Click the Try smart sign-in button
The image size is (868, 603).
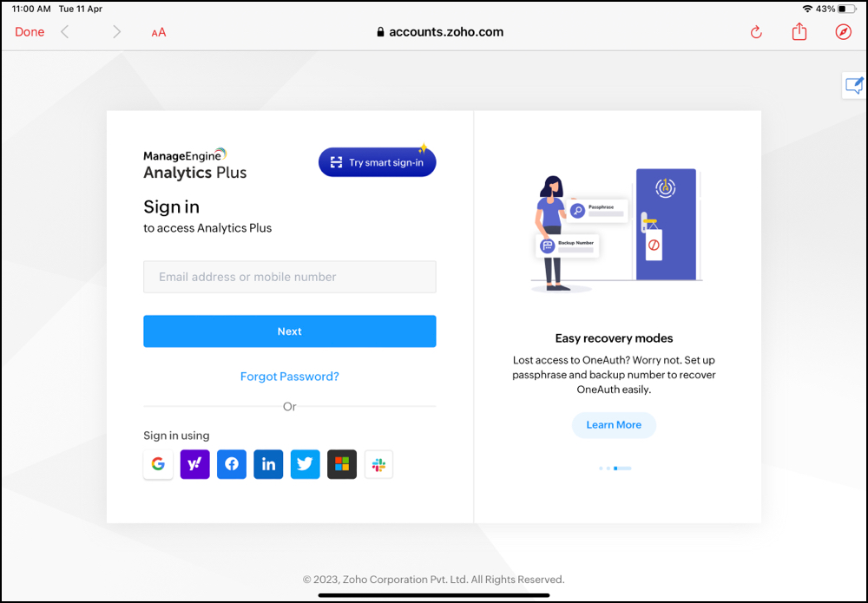pyautogui.click(x=377, y=162)
